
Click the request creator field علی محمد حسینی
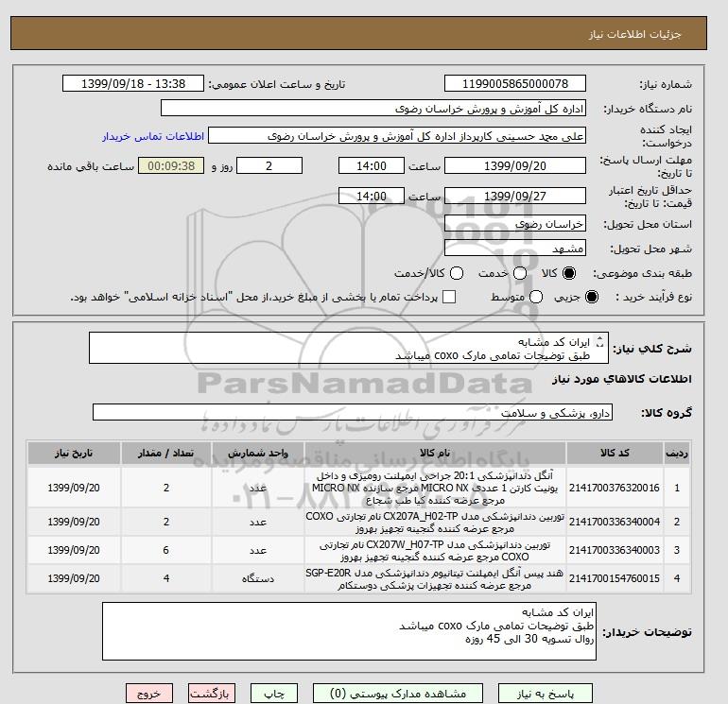click(397, 136)
